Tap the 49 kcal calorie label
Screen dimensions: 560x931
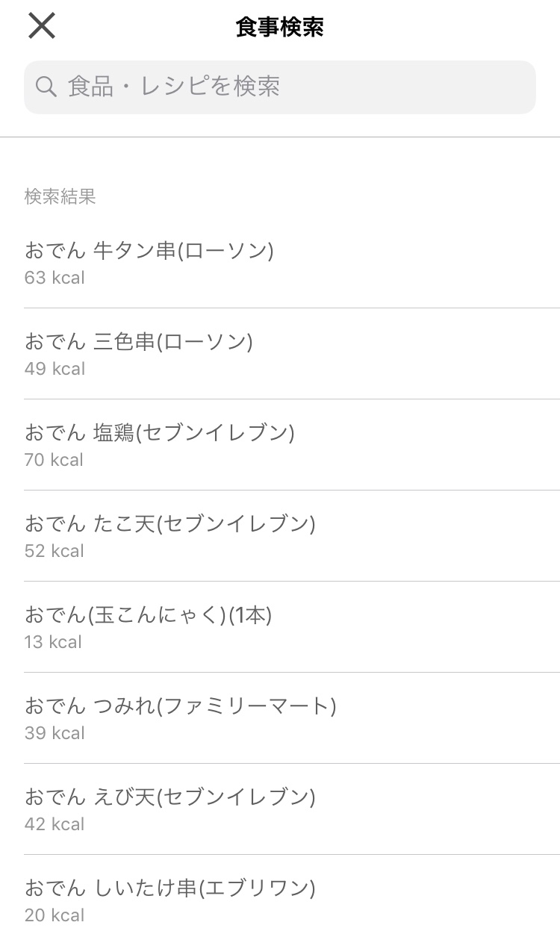[x=55, y=369]
